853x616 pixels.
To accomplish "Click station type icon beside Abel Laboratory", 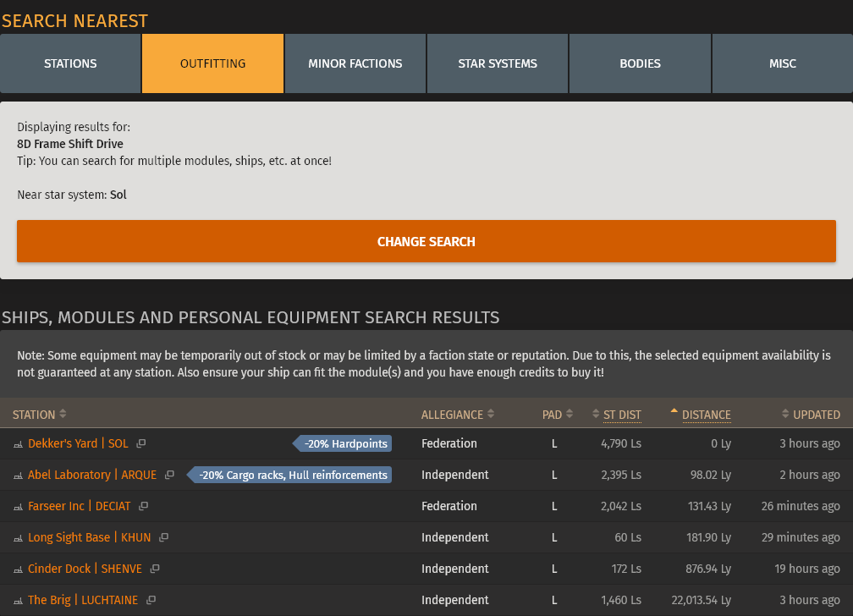I will [18, 476].
